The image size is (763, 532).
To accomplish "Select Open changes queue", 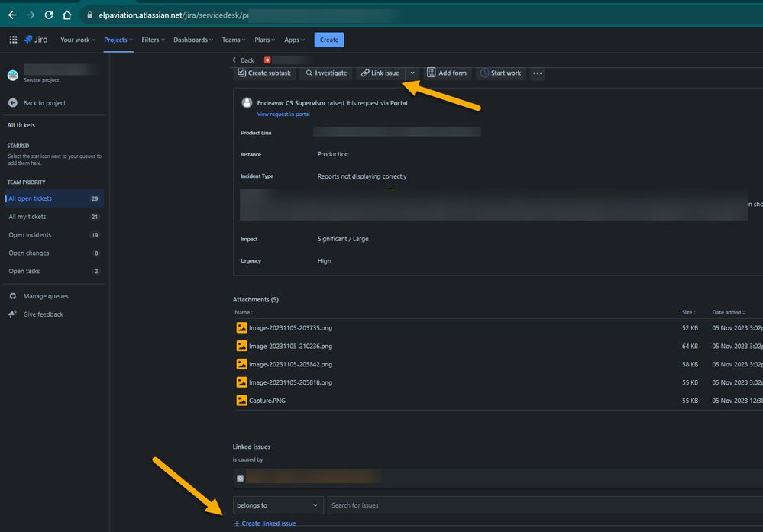I will point(53,253).
